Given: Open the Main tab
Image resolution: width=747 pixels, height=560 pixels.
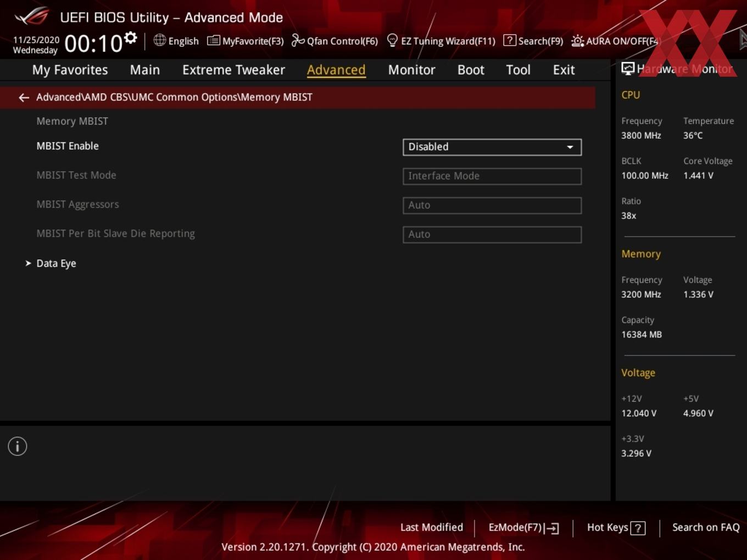Looking at the screenshot, I should 145,70.
